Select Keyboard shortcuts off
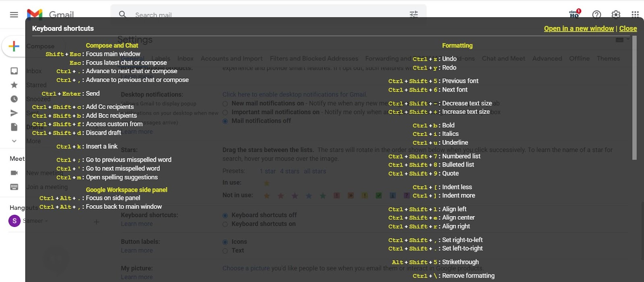This screenshot has height=282, width=644. tap(225, 216)
